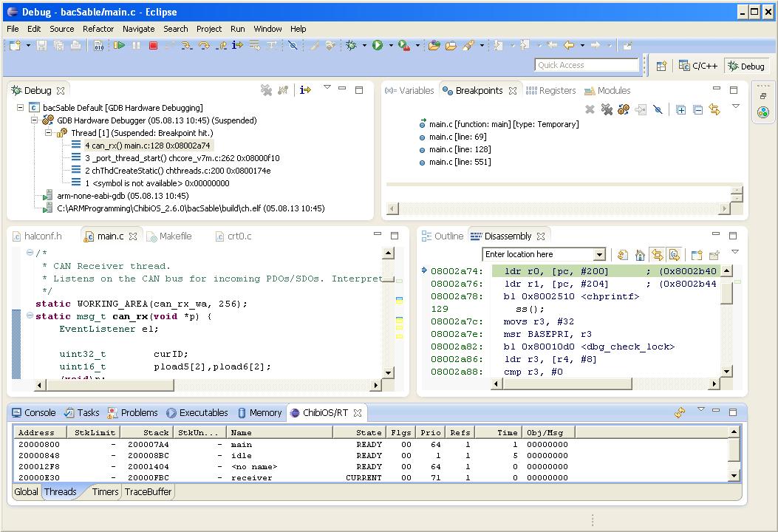Toggle Skip All Breakpoints in Breakpoints view
778x532 pixels.
658,109
